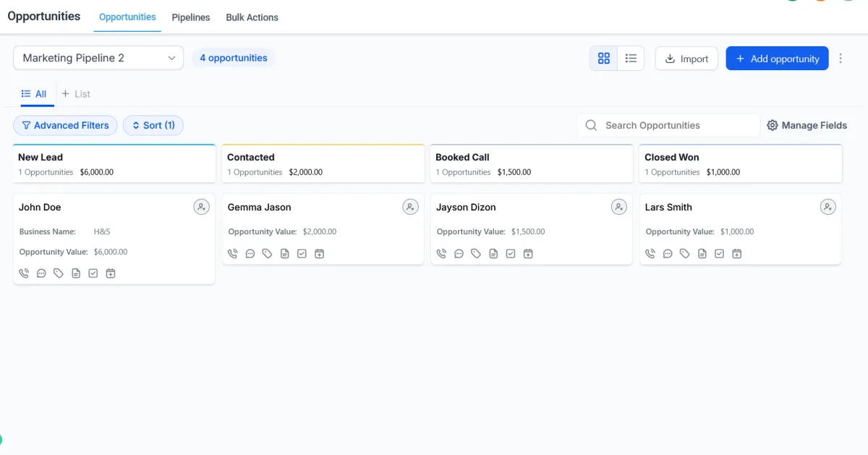Select the Opportunities tab

[x=127, y=17]
